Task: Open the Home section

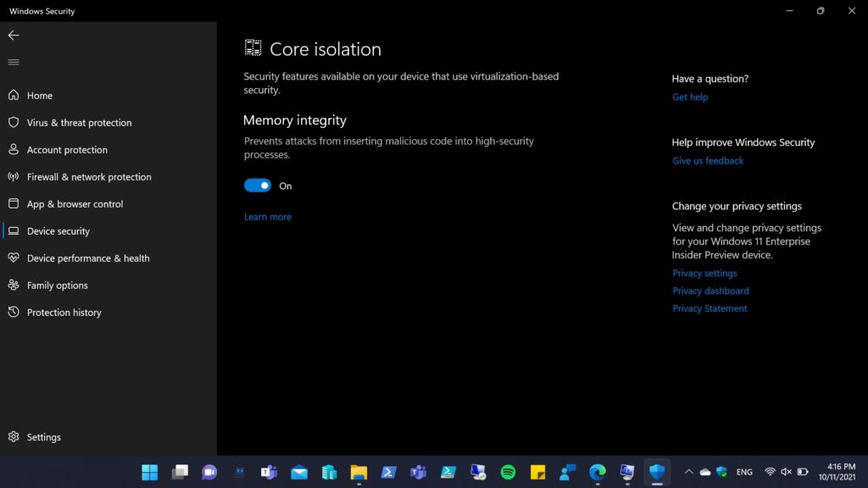Action: (x=39, y=96)
